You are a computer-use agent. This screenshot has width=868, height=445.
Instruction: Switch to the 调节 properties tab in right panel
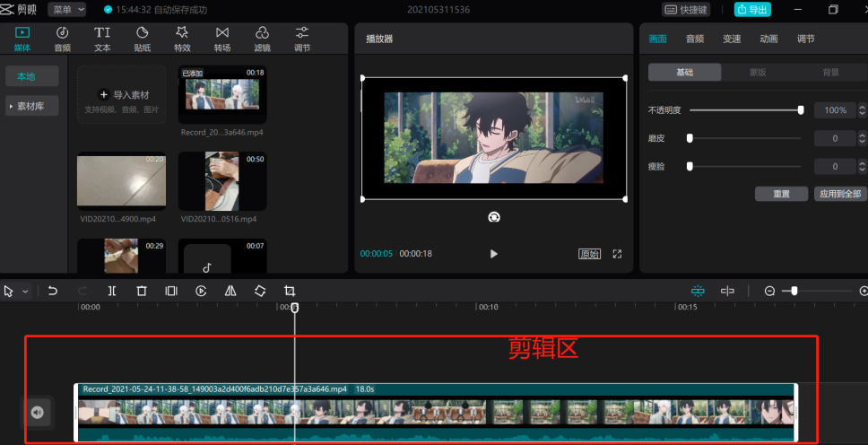click(x=806, y=39)
